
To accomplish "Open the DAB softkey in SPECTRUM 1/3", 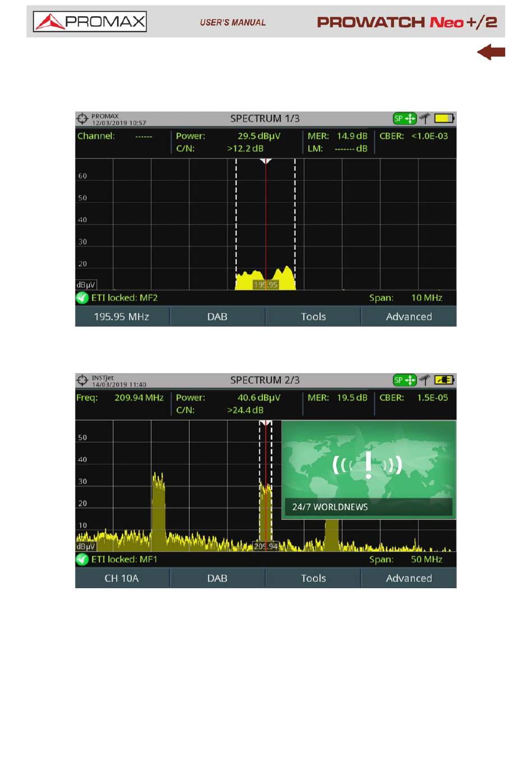I will tap(217, 317).
